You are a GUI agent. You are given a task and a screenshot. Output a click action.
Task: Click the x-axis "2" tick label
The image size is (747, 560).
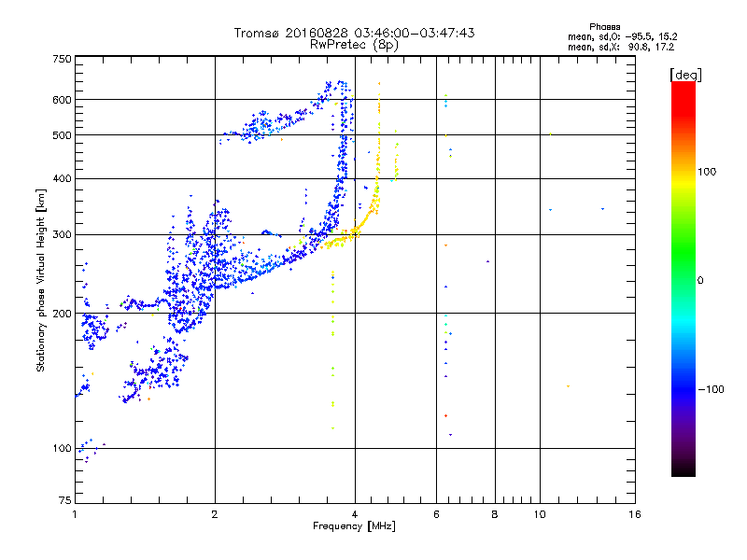(215, 514)
